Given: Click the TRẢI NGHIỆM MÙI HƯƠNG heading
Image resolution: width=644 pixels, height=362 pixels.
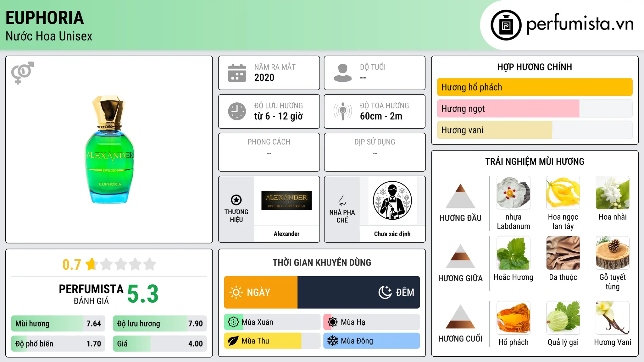Looking at the screenshot, I should click(535, 162).
